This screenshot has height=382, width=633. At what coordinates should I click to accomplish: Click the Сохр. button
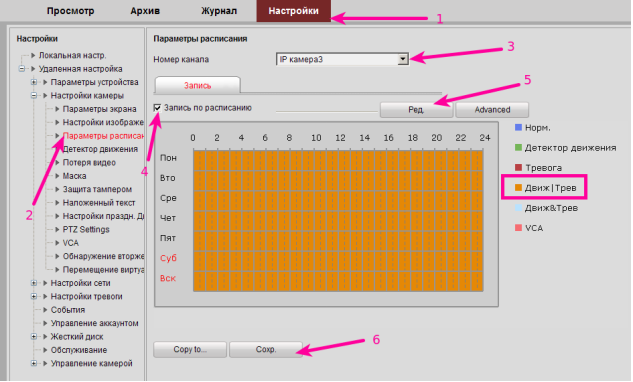coord(266,349)
